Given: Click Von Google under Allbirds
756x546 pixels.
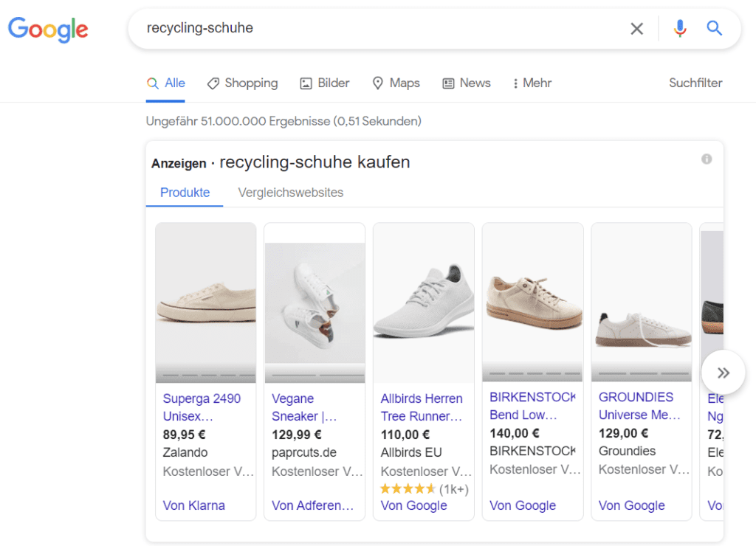Looking at the screenshot, I should click(x=413, y=505).
